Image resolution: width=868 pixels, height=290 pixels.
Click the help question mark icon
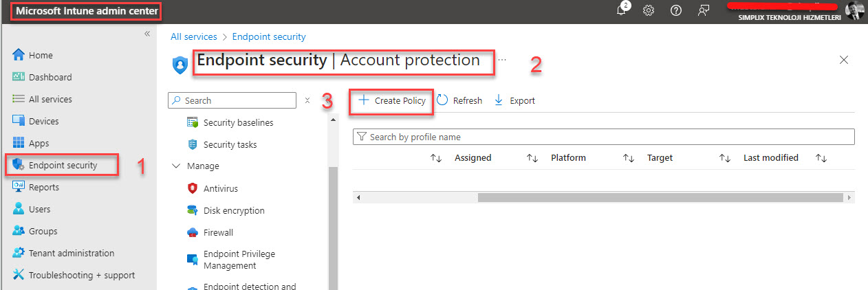tap(675, 11)
